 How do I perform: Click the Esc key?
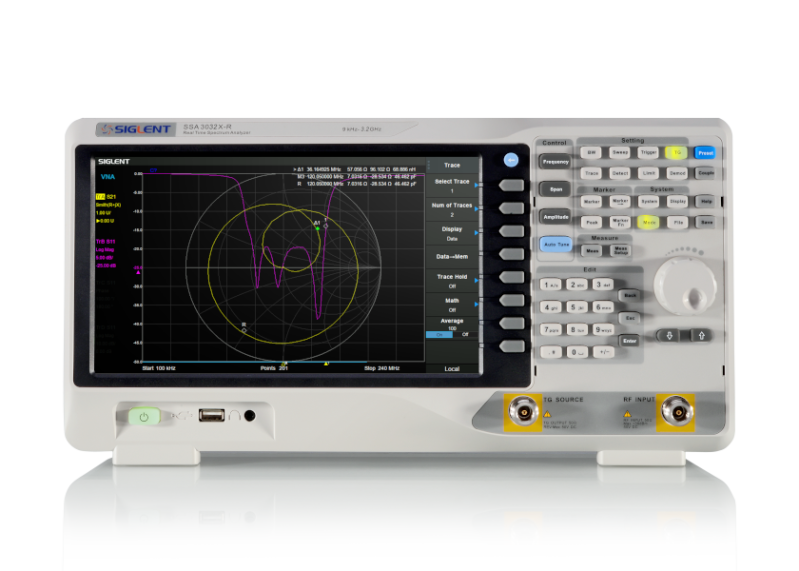629,318
